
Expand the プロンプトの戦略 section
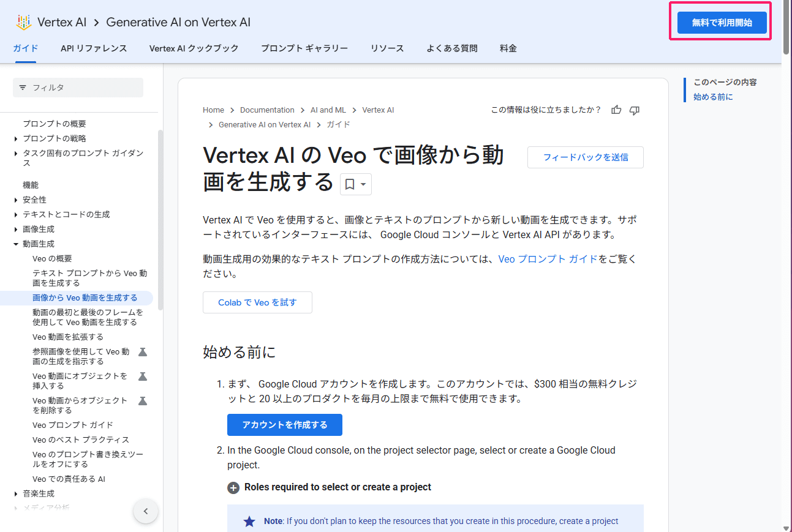click(16, 138)
